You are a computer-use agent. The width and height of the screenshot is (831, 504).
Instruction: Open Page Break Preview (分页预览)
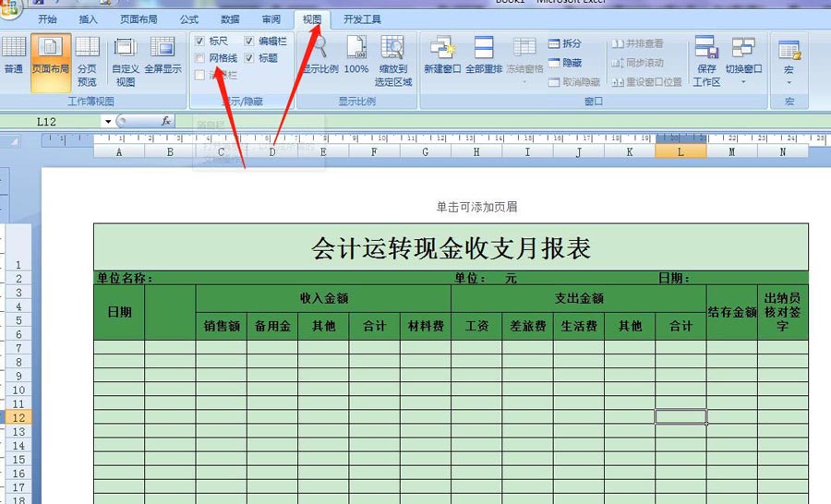(x=88, y=61)
